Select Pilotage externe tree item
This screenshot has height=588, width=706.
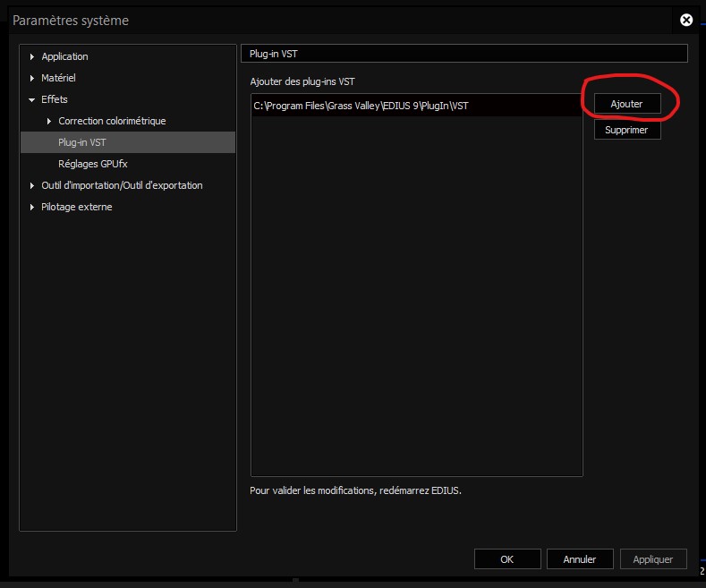coord(77,207)
